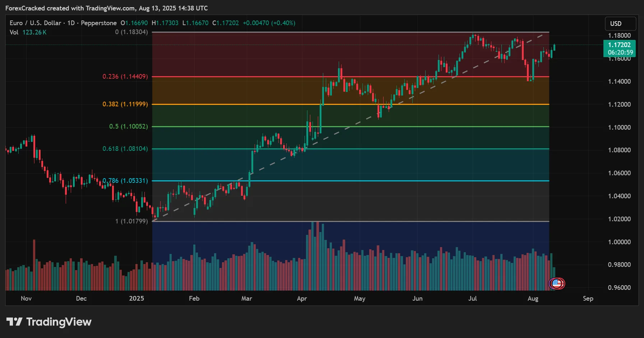
Task: Click the green 1.17202 current price label
Action: pyautogui.click(x=619, y=45)
